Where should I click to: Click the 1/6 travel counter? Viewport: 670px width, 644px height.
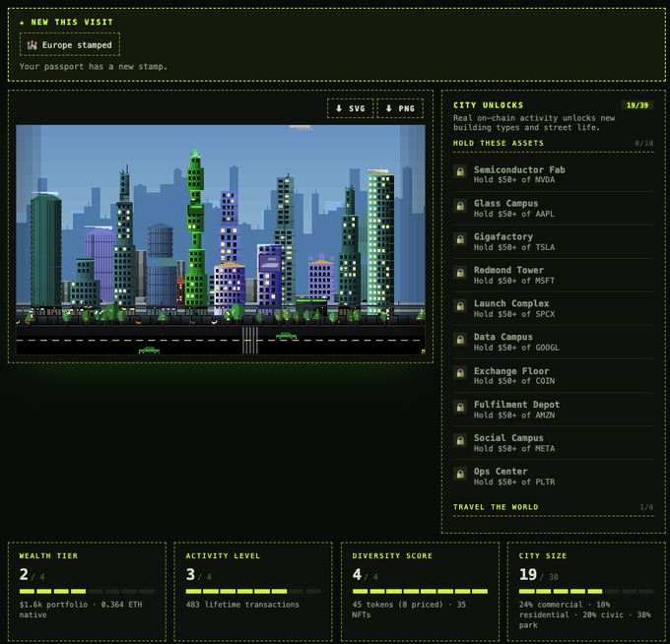646,507
